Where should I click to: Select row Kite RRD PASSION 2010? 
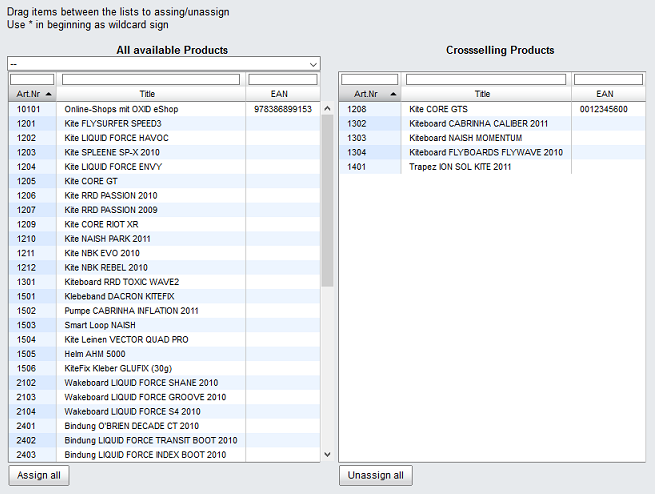[164, 195]
